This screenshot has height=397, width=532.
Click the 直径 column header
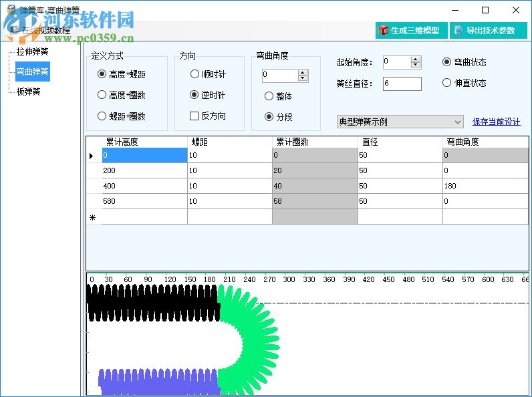coord(400,142)
